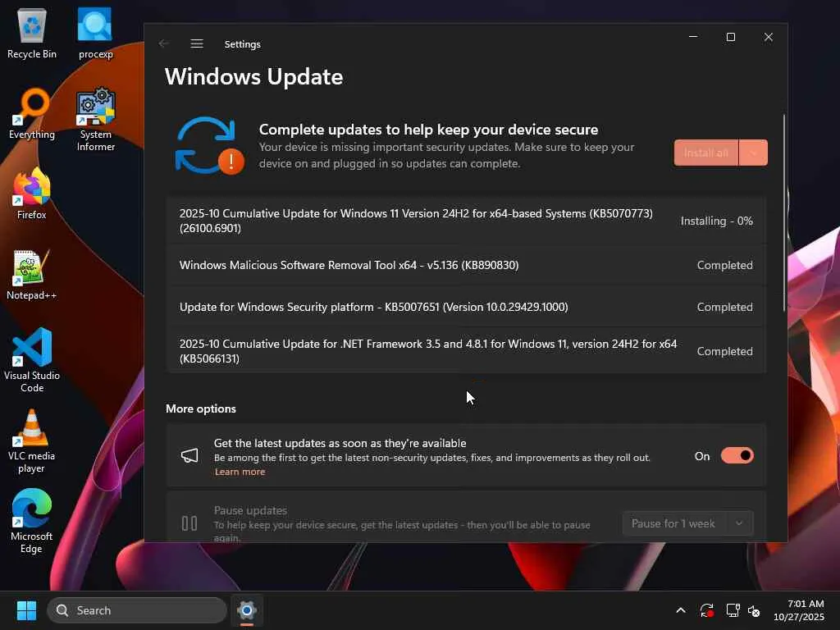Select the Firefox desktop shortcut
This screenshot has height=630, width=840.
pyautogui.click(x=32, y=194)
